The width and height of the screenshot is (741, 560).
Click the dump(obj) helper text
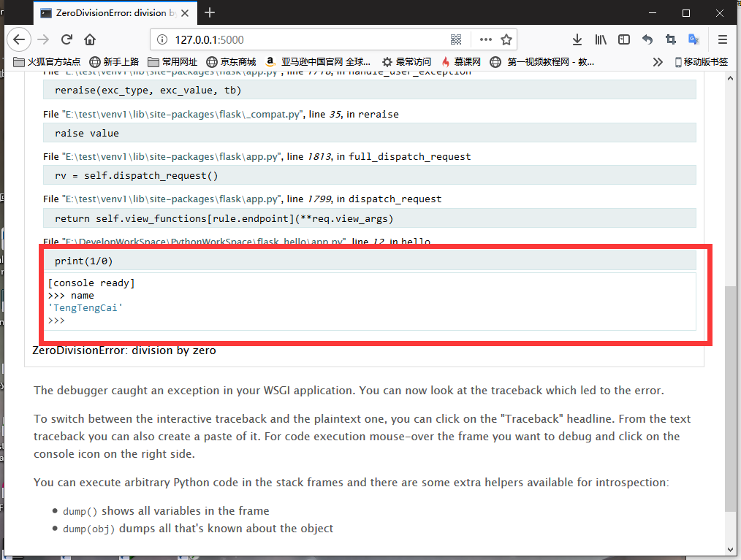(x=198, y=529)
